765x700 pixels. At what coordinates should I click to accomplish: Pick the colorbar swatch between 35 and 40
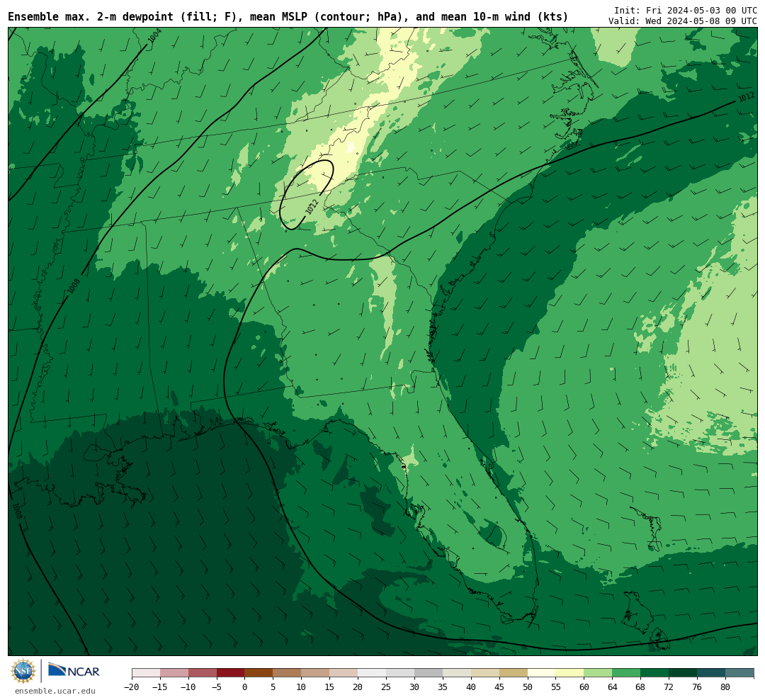(457, 673)
